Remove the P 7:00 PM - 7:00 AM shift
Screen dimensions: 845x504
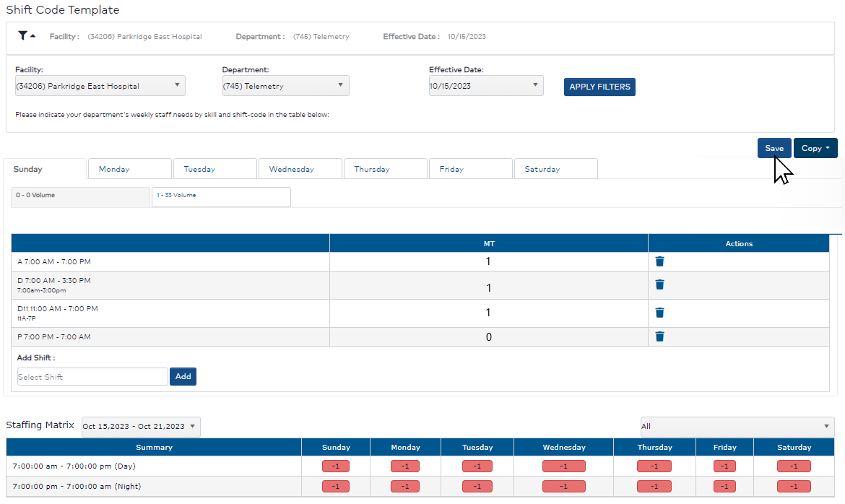659,336
